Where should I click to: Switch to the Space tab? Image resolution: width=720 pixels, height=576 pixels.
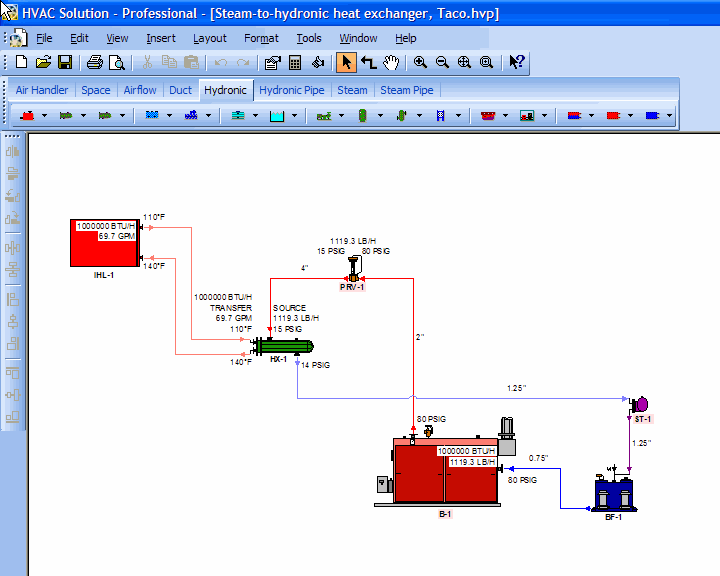96,90
